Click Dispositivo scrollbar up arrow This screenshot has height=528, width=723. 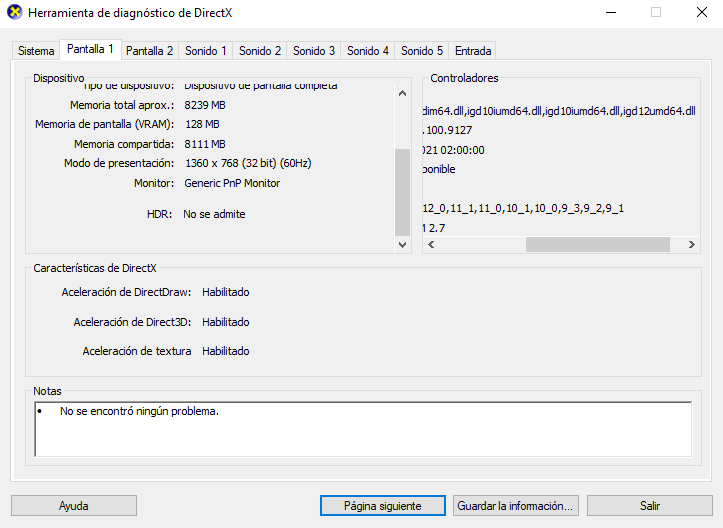(x=403, y=94)
